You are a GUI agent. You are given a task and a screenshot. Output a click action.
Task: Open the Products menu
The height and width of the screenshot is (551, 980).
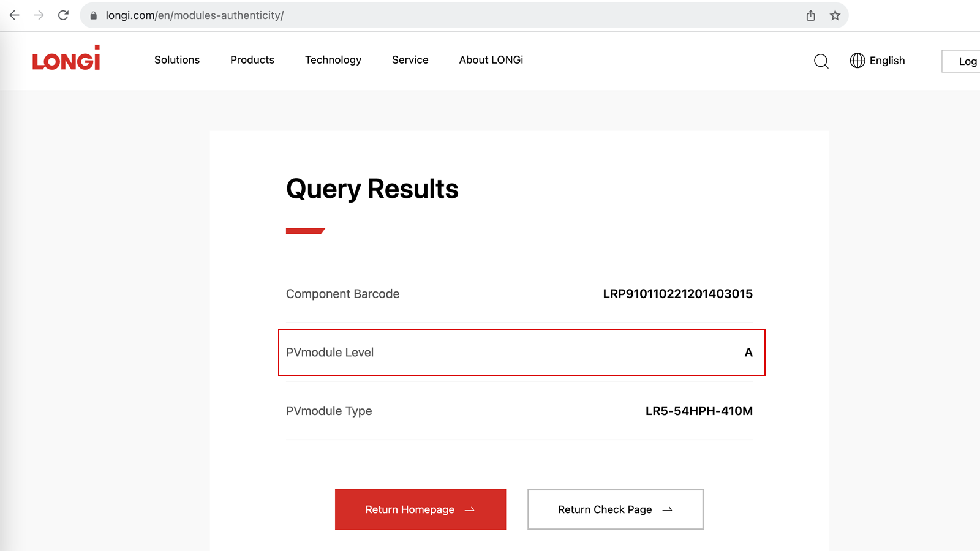(252, 60)
